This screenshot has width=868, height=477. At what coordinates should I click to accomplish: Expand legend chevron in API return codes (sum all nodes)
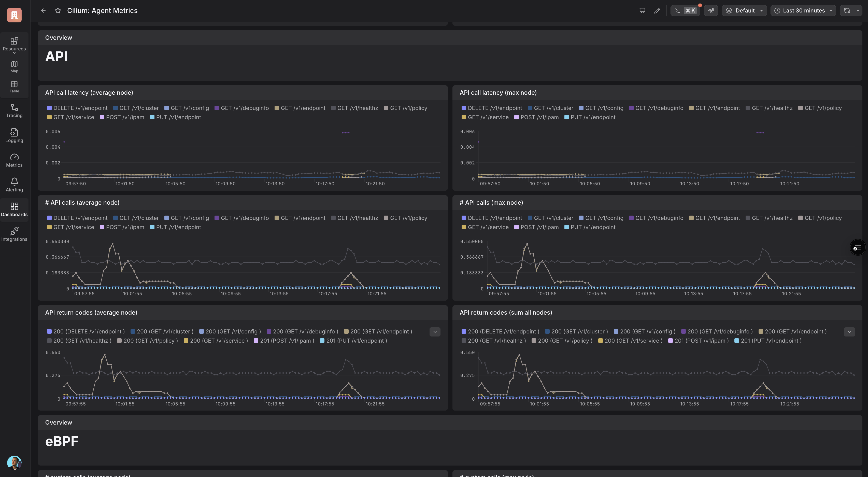tap(849, 332)
